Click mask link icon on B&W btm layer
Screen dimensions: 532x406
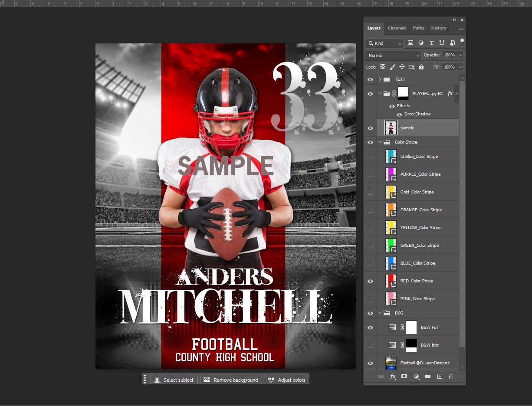point(402,345)
